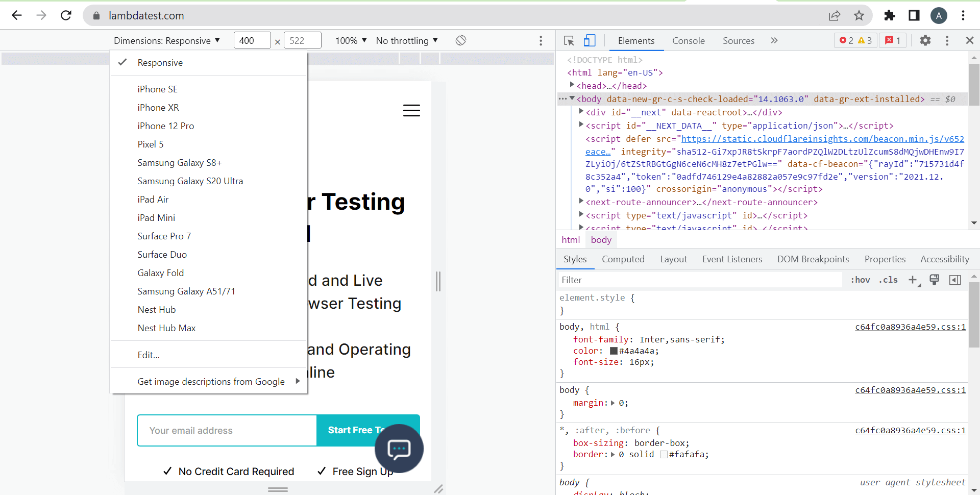Image resolution: width=980 pixels, height=495 pixels.
Task: Toggle the device toolbar icon
Action: pos(590,40)
